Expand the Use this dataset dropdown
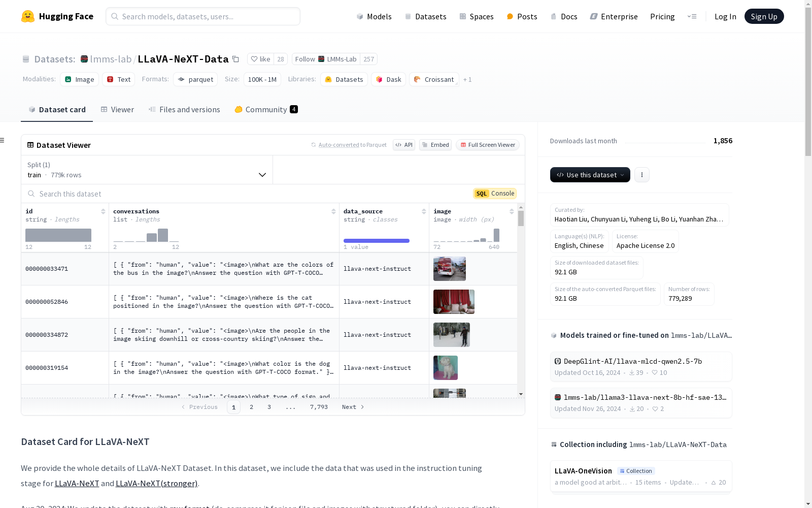 coord(590,175)
